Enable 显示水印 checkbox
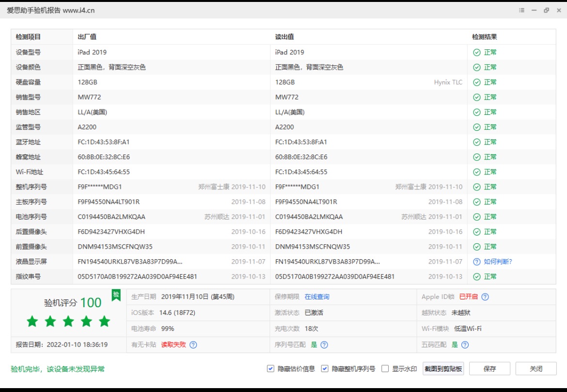The image size is (567, 392). tap(385, 369)
